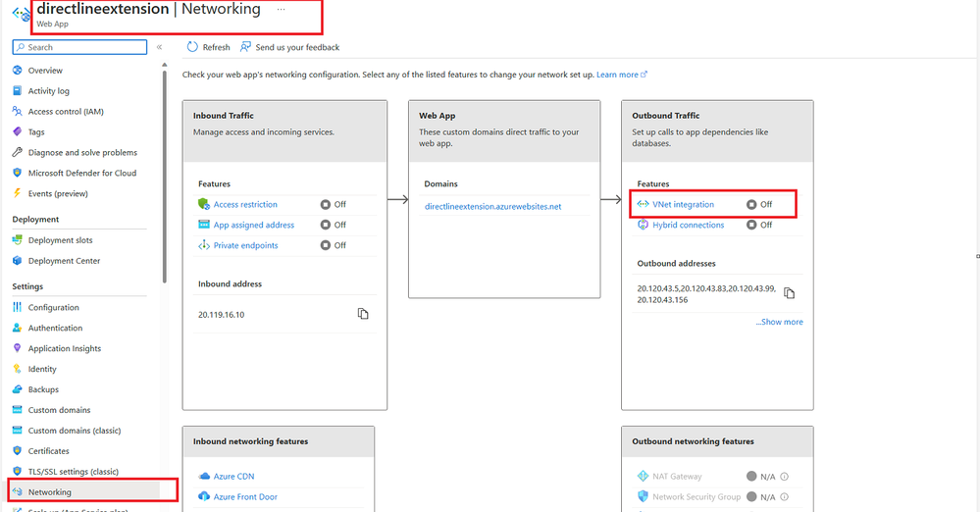980x512 pixels.
Task: Click App assigned address icon
Action: tap(204, 225)
